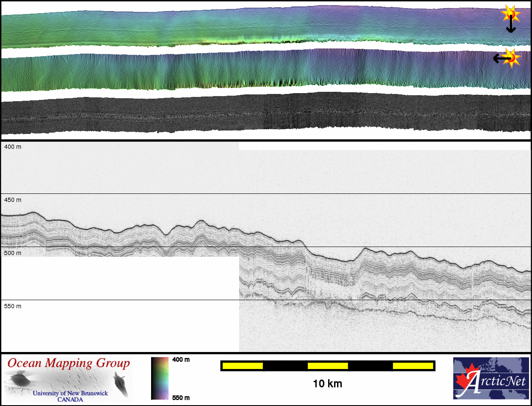
Task: Click the middle yellow scale bar segment
Action: click(x=328, y=366)
